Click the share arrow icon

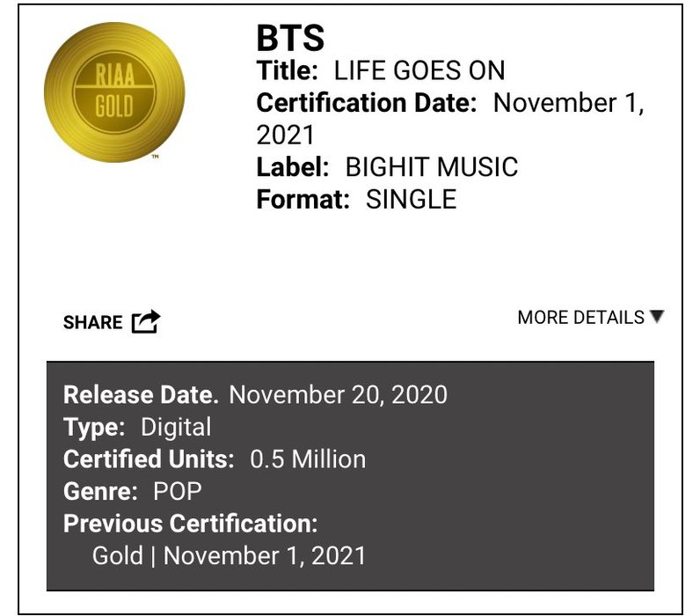(146, 322)
